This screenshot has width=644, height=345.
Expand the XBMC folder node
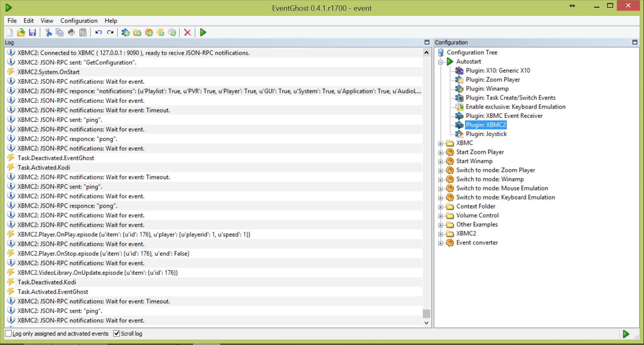[440, 143]
